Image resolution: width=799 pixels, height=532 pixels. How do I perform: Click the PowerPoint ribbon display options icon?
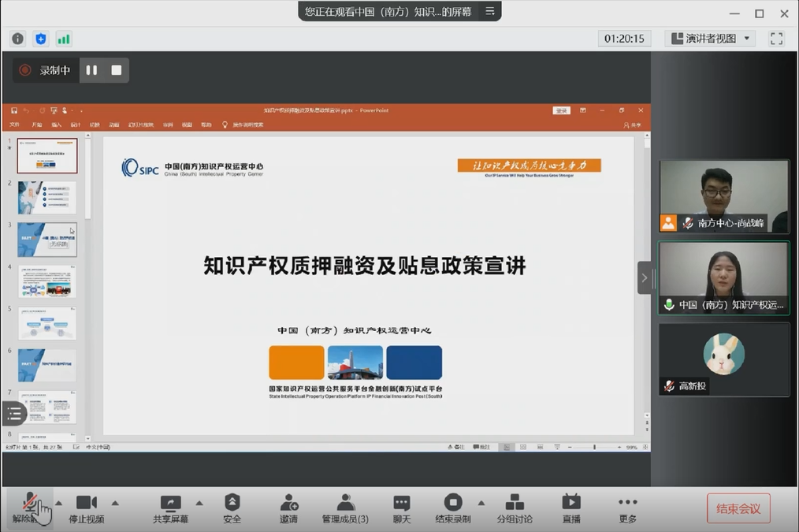point(583,110)
